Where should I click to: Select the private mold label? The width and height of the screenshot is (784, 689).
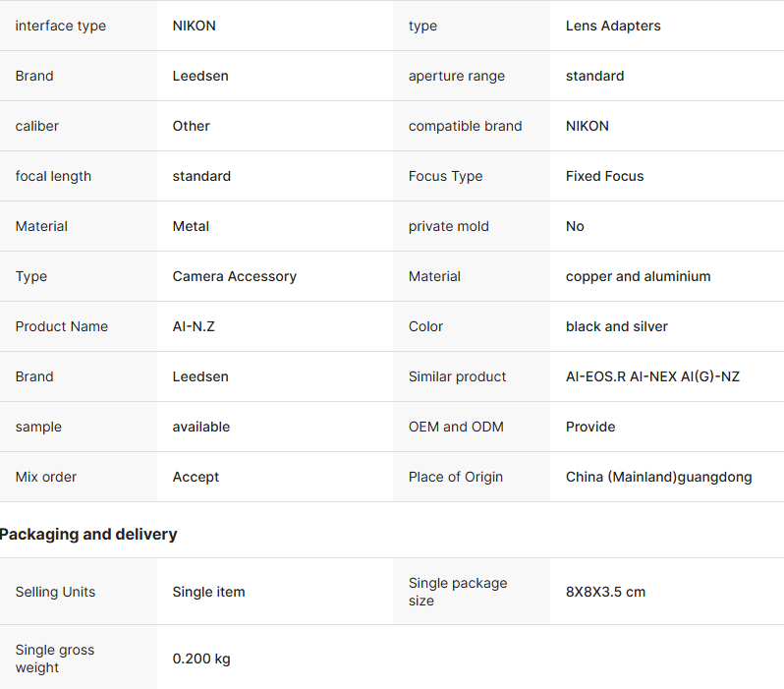448,226
